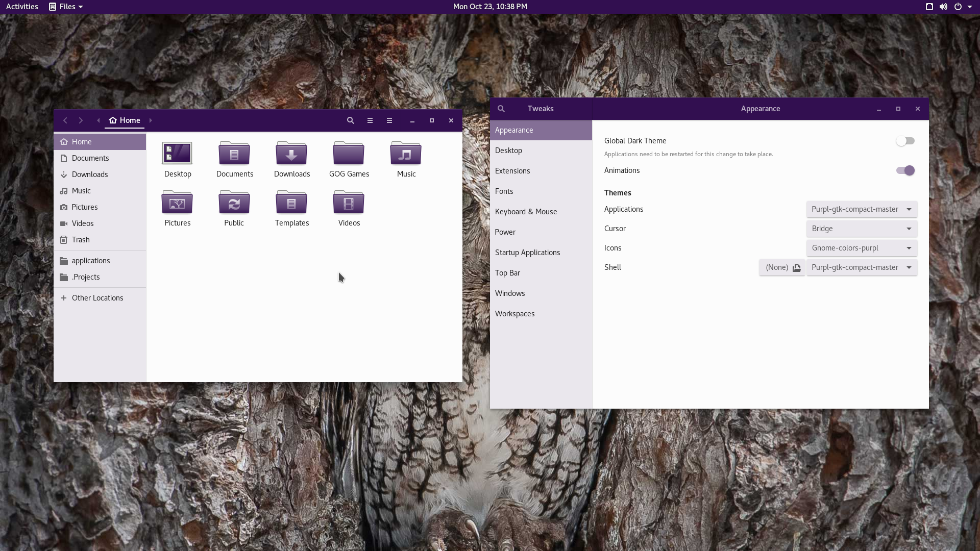Select Fonts in Tweaks sidebar
This screenshot has height=551, width=980.
[541, 191]
